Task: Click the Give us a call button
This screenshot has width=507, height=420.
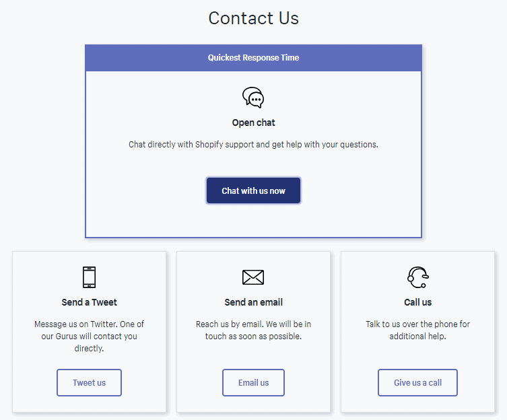Action: [417, 382]
